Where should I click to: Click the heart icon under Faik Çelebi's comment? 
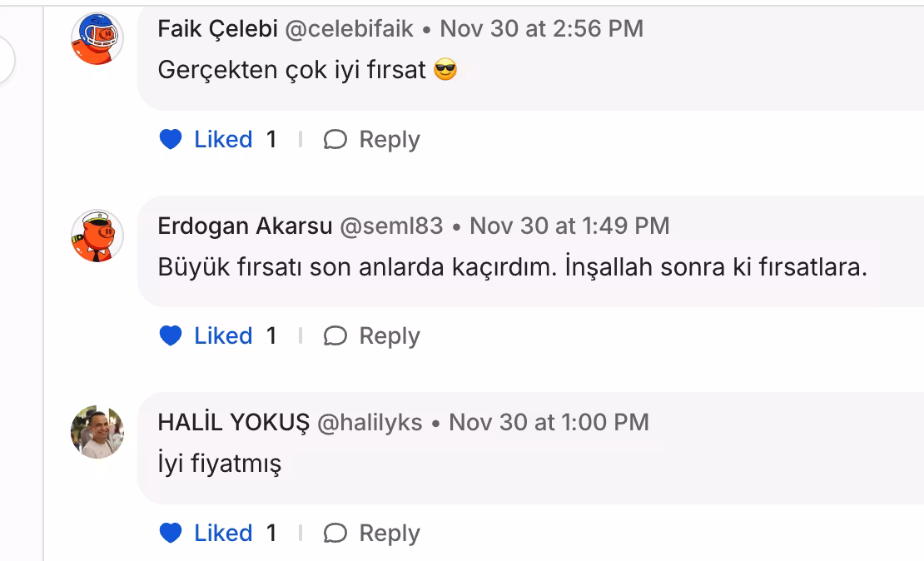tap(171, 140)
